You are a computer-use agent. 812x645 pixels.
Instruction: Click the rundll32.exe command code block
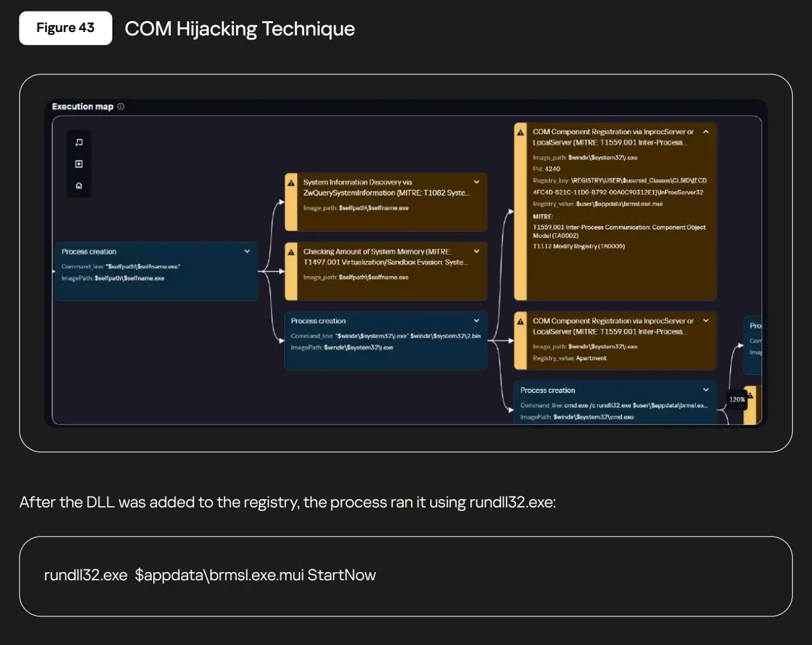tap(406, 576)
